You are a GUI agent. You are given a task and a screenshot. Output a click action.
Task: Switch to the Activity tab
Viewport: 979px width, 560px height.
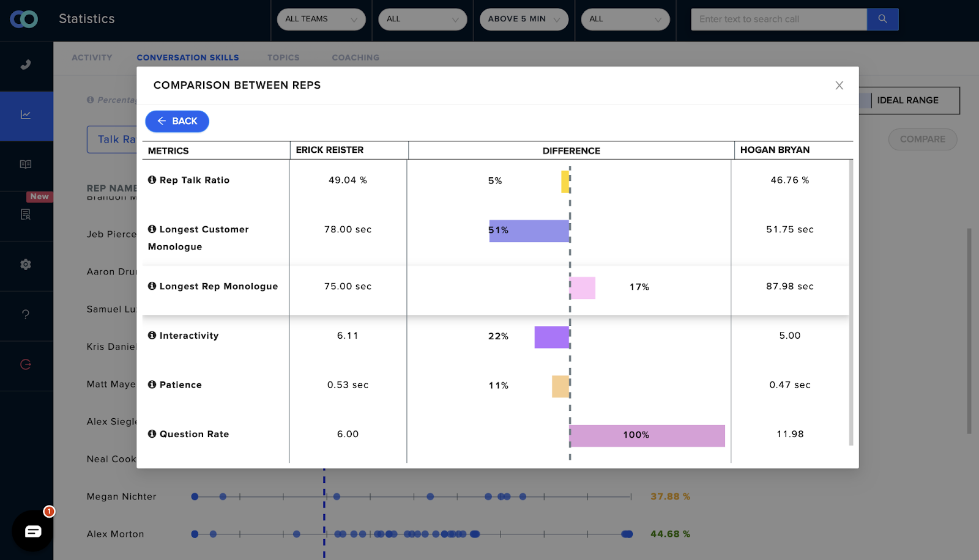tap(92, 57)
